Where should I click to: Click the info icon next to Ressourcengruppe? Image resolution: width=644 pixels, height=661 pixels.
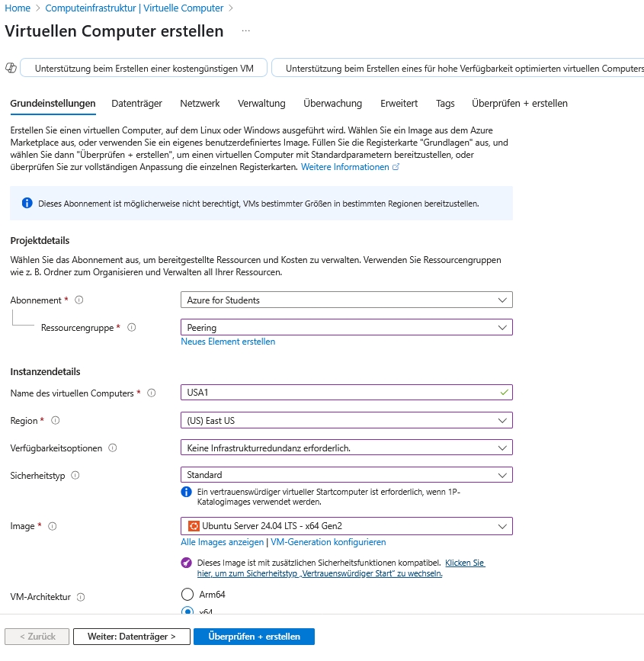tap(131, 328)
